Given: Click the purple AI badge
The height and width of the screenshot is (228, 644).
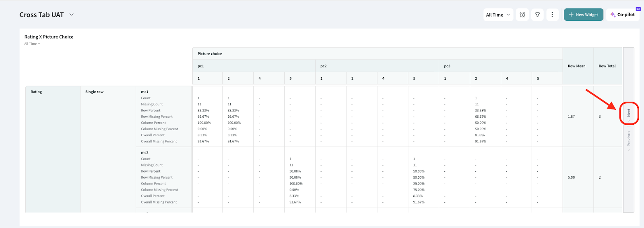Looking at the screenshot, I should coord(638,9).
